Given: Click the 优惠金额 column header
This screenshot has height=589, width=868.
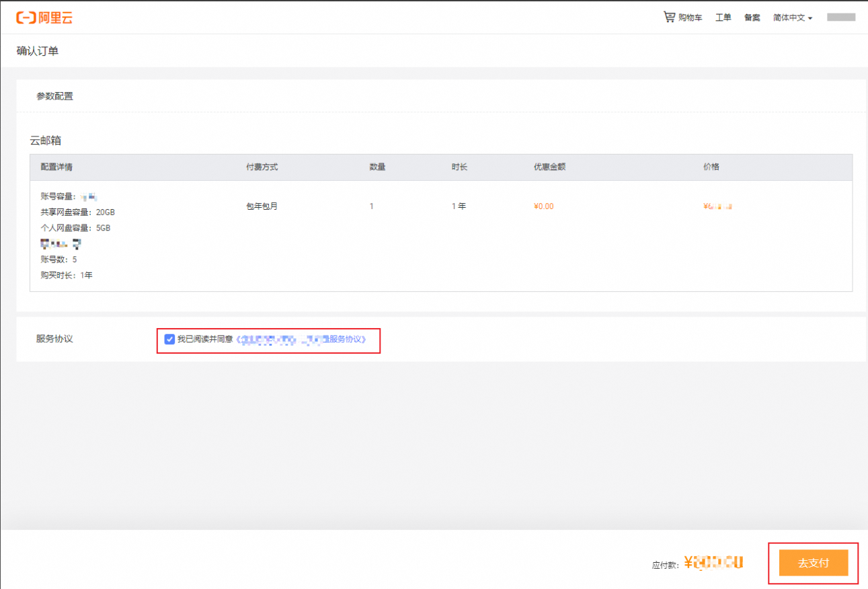Looking at the screenshot, I should pos(549,167).
